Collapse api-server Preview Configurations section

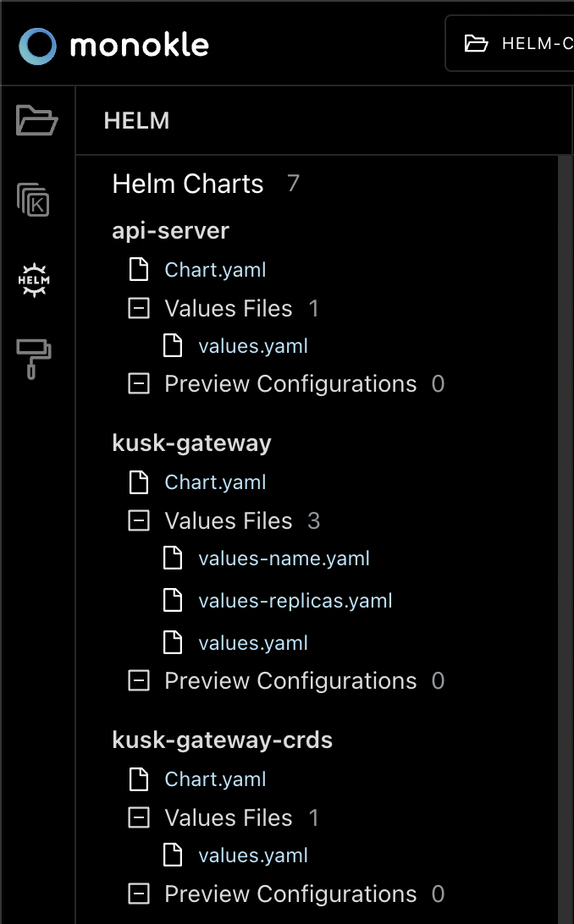[139, 383]
